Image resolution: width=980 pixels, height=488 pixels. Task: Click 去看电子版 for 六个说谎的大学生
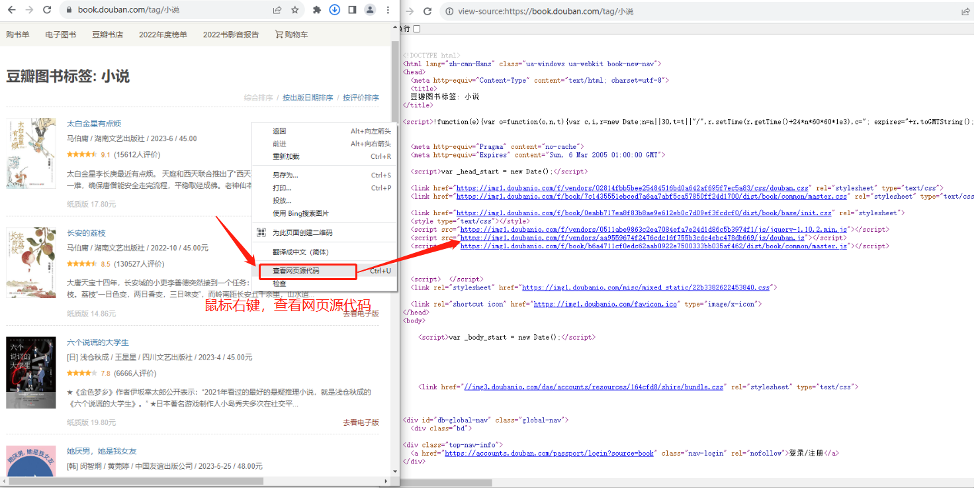[x=361, y=422]
